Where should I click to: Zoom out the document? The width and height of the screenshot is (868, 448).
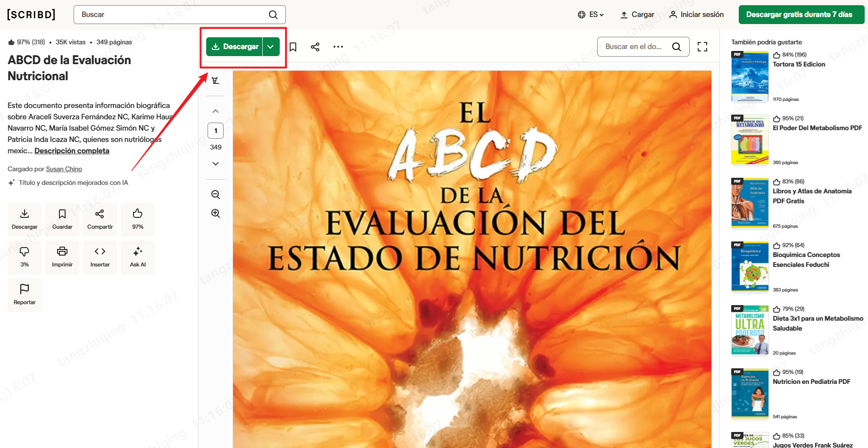pos(216,194)
